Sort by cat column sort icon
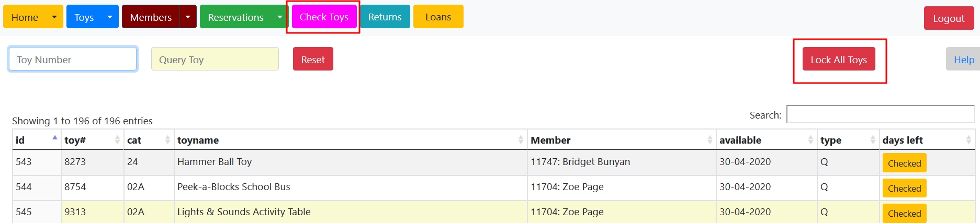The width and height of the screenshot is (980, 223). point(167,139)
